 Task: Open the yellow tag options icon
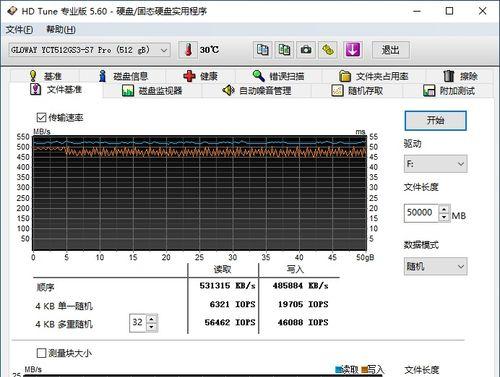pyautogui.click(x=328, y=50)
